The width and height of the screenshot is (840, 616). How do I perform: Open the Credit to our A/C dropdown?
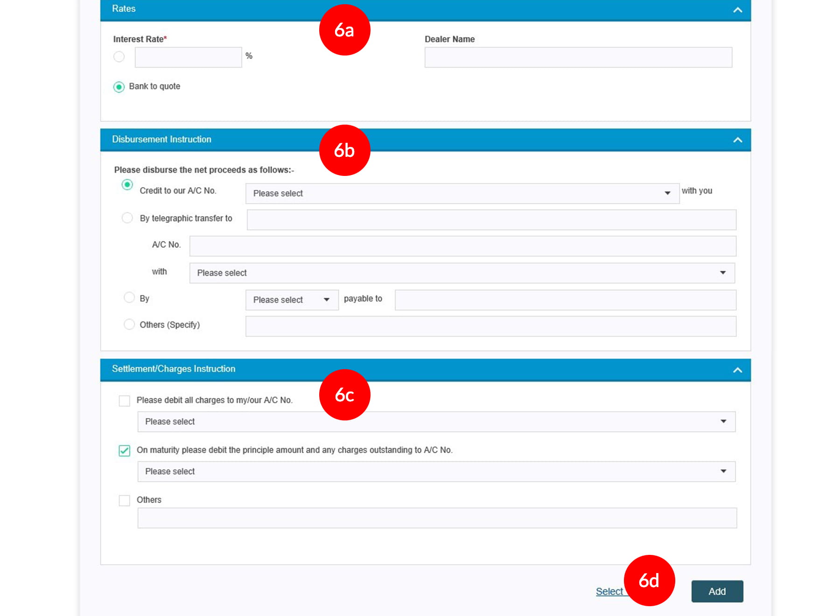coord(462,193)
